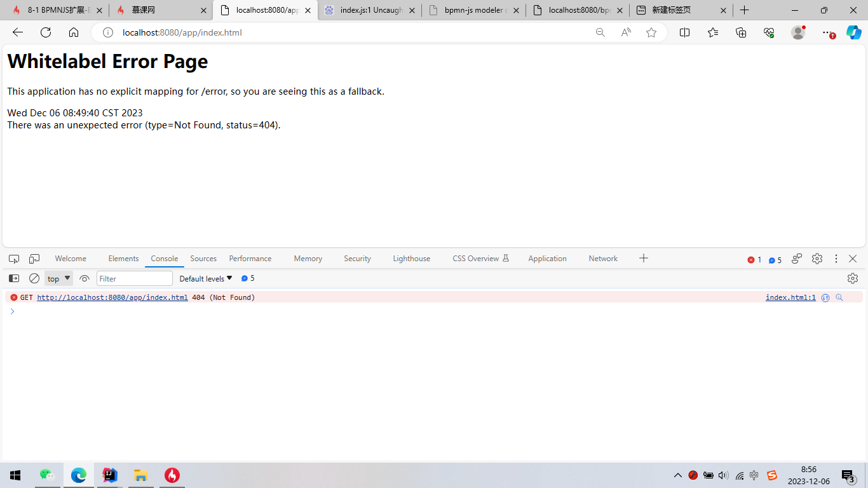This screenshot has height=488, width=868.
Task: Switch to the Elements tab
Action: tap(123, 259)
